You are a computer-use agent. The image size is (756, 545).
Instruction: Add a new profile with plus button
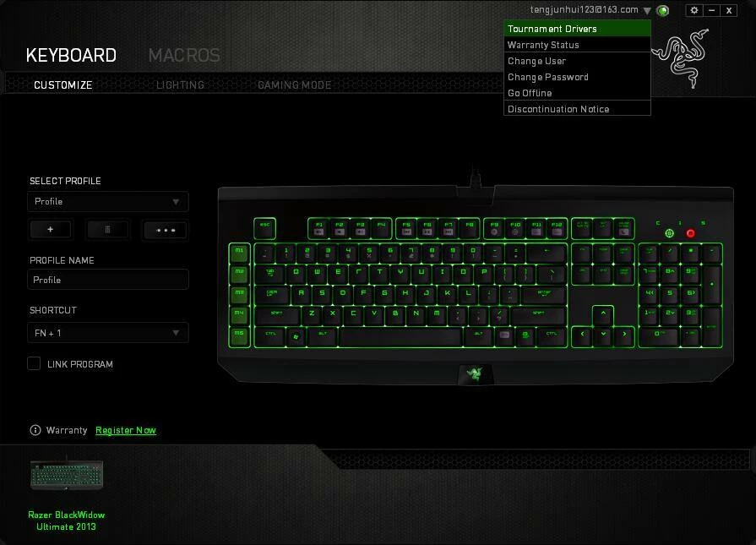click(x=51, y=230)
